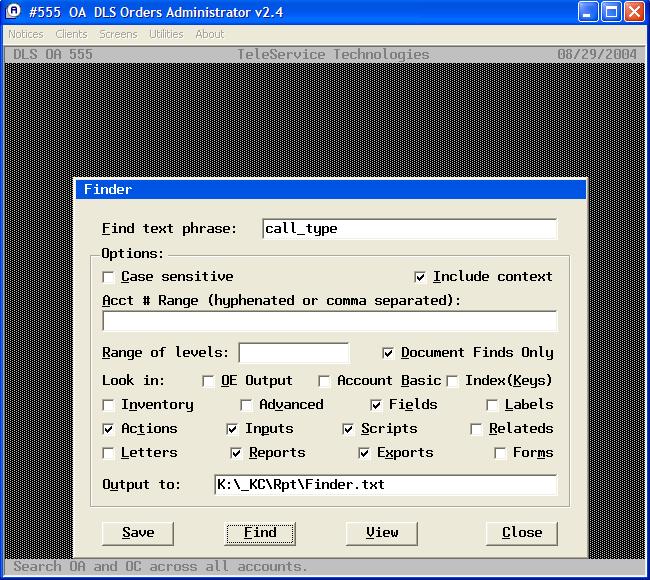Uncheck the Reports checkbox
This screenshot has height=580, width=650.
point(236,453)
